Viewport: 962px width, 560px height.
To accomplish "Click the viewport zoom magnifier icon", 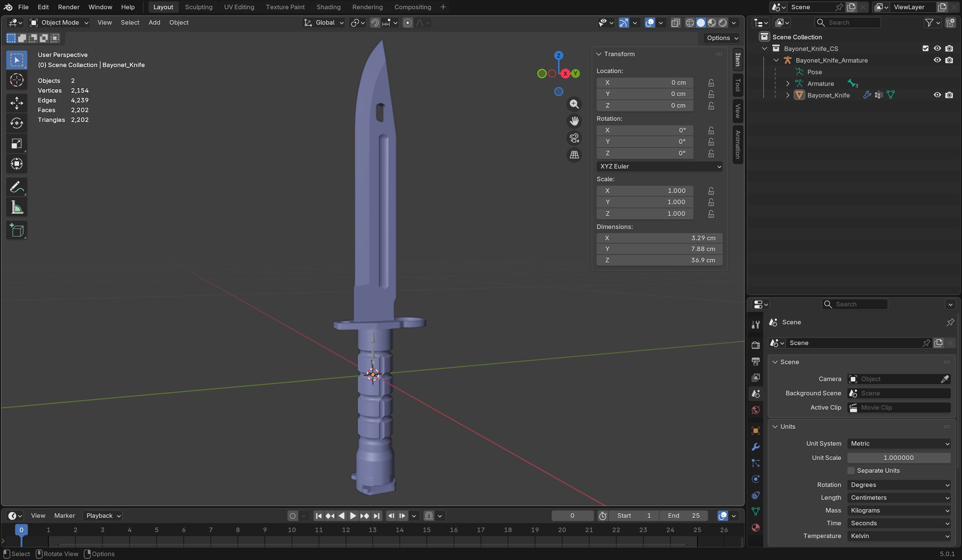I will pos(574,104).
